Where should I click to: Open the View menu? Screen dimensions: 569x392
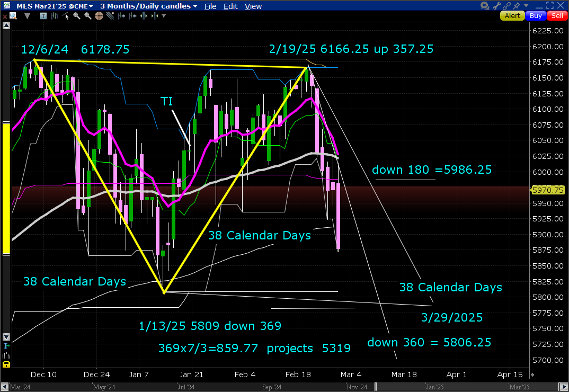click(253, 6)
